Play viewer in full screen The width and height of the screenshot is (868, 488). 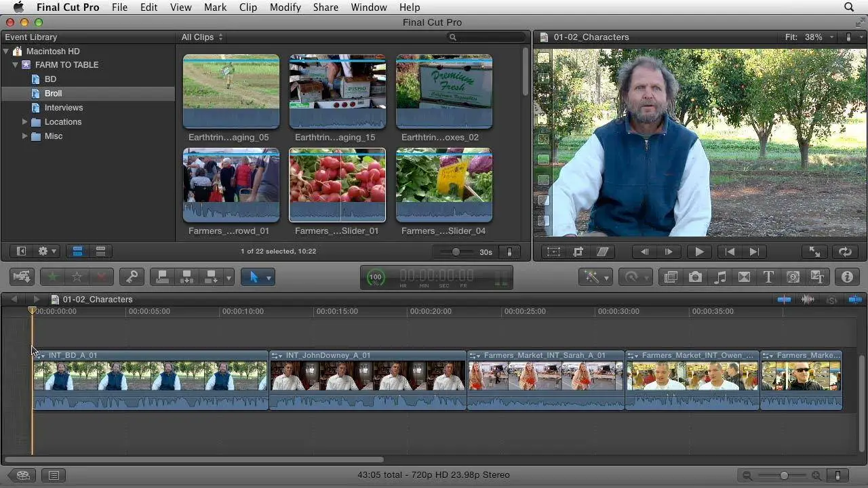pos(814,252)
